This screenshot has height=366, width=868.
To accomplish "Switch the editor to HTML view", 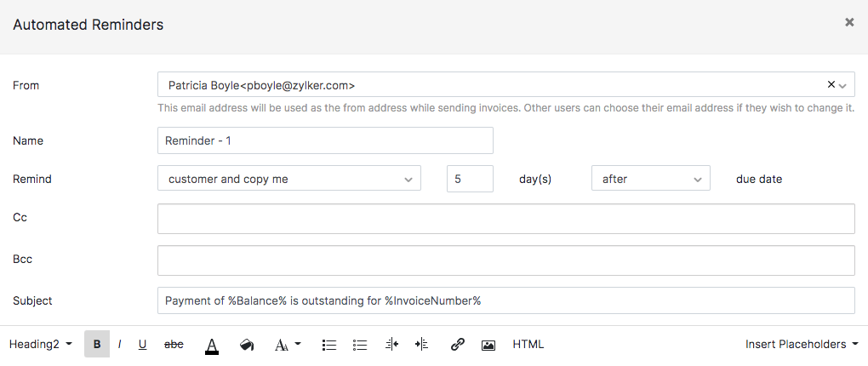I will [x=528, y=345].
